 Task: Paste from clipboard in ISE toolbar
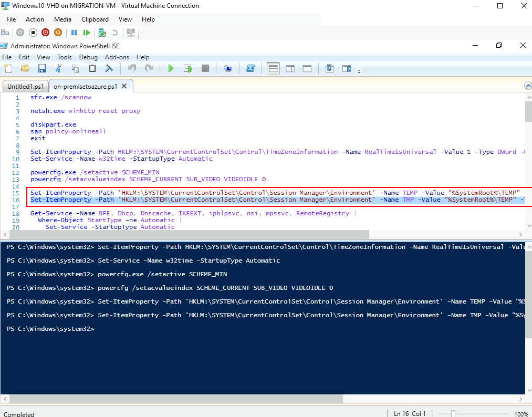pyautogui.click(x=92, y=69)
